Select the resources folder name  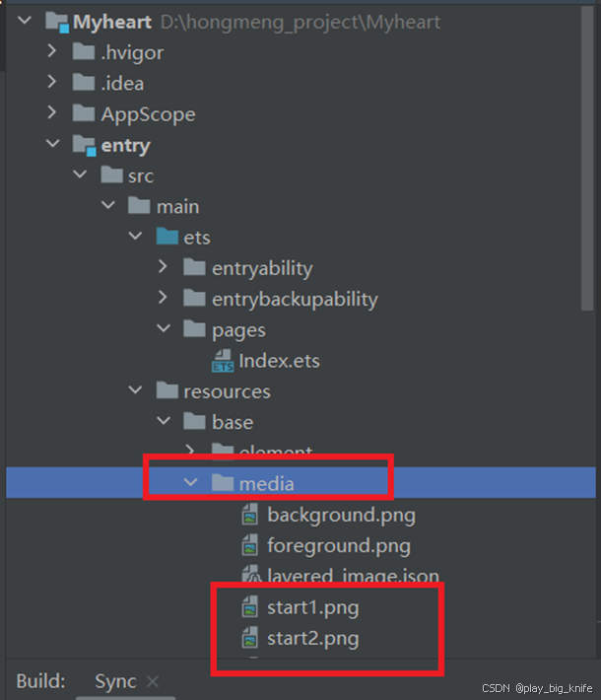point(228,391)
